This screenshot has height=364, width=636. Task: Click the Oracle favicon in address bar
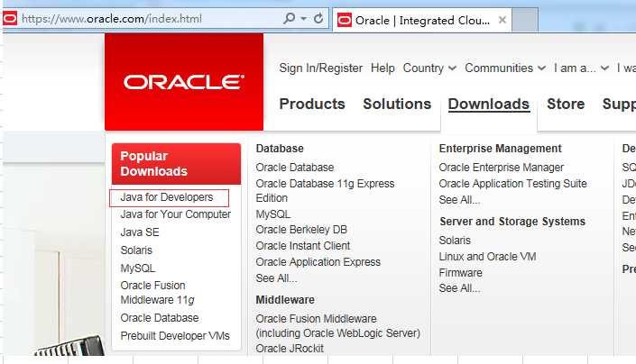(10, 18)
